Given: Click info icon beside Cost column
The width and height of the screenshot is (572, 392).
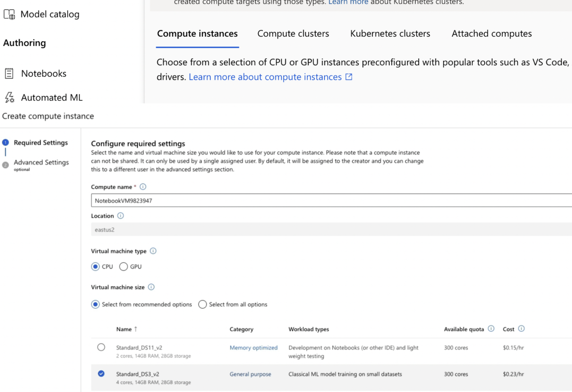Looking at the screenshot, I should [522, 329].
